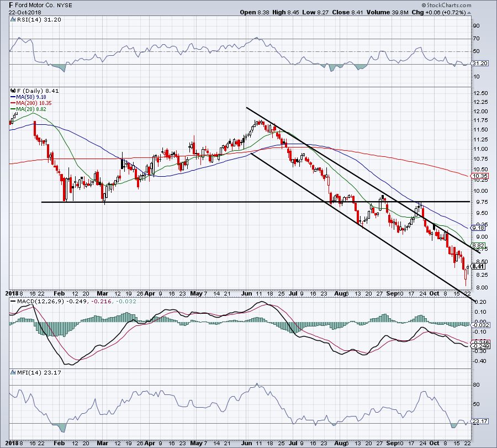Click the 23.17 MFI value tag on right axis

point(479,421)
